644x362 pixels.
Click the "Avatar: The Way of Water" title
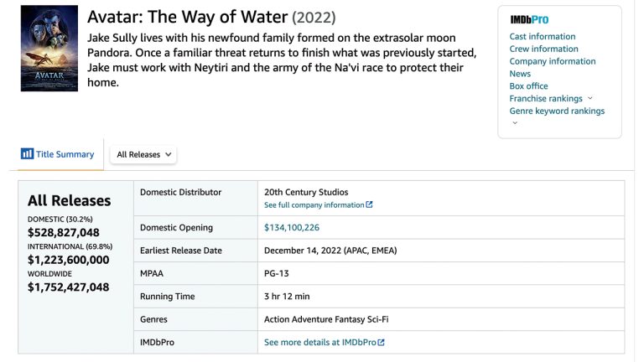187,18
